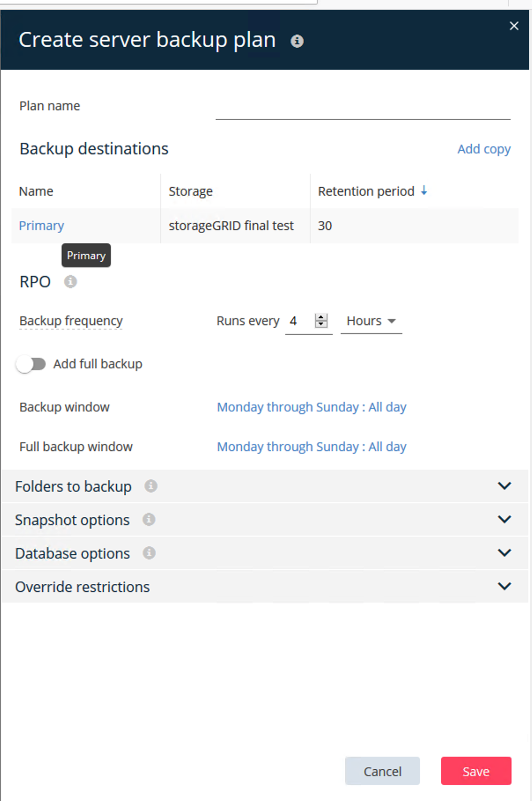532x801 pixels.
Task: Click the Folders to backup info icon
Action: pos(151,486)
